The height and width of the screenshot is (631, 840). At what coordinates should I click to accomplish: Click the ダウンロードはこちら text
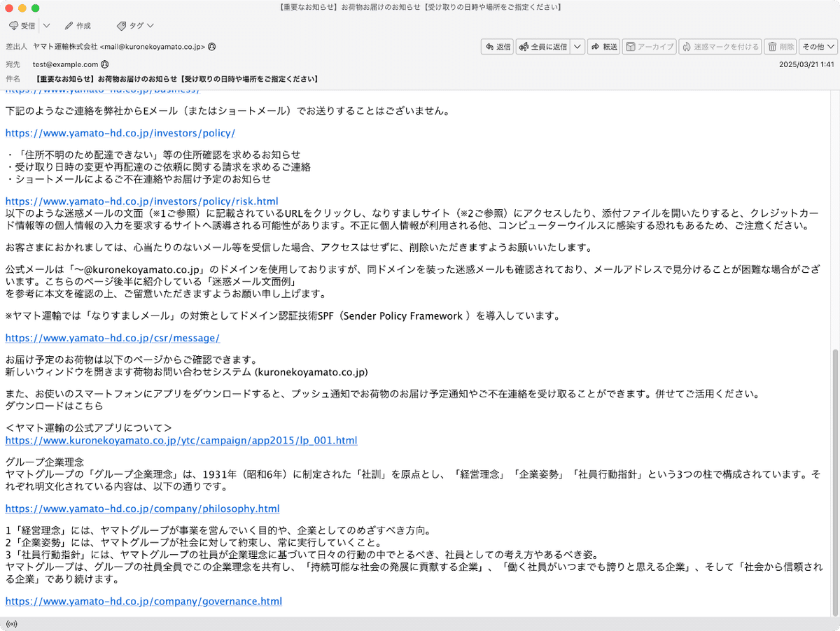pos(54,406)
